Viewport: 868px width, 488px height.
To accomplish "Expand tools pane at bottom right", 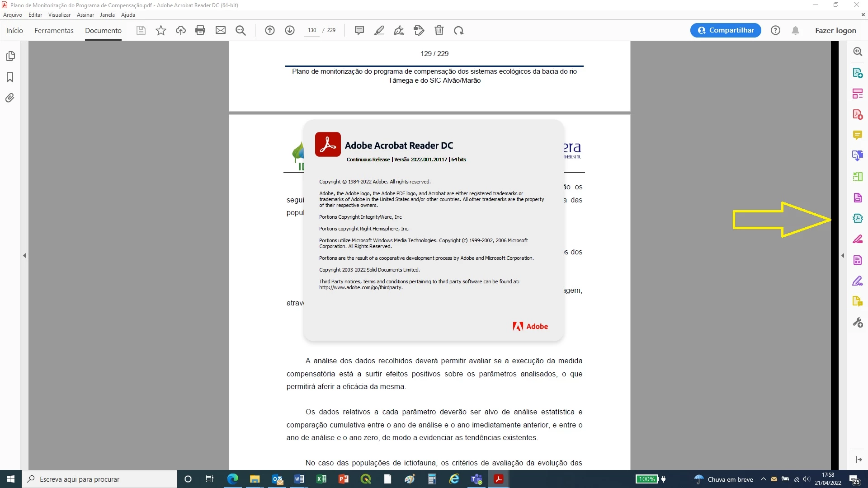I will click(859, 460).
